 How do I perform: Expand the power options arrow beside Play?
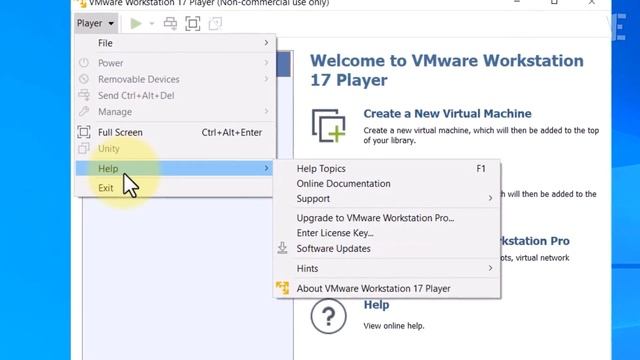[151, 24]
